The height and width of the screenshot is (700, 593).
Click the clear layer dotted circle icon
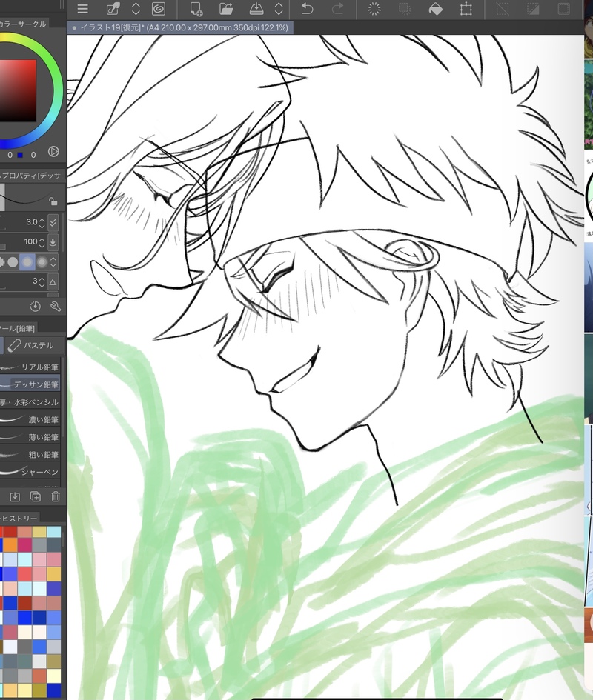click(x=374, y=9)
